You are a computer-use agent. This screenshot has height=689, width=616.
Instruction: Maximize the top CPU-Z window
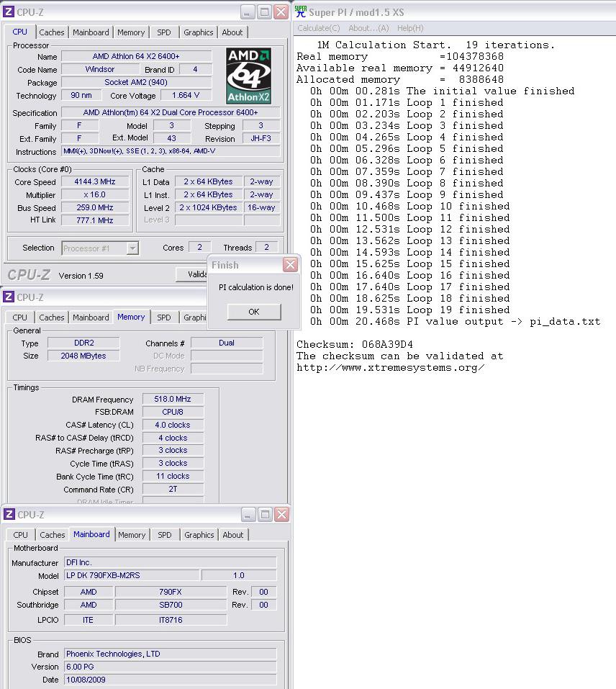click(264, 12)
